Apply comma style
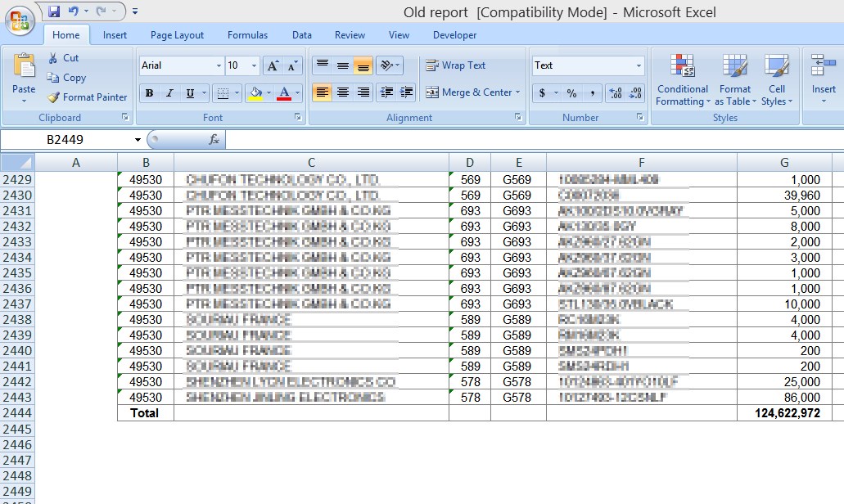Screen dimensions: 844x504 592,93
